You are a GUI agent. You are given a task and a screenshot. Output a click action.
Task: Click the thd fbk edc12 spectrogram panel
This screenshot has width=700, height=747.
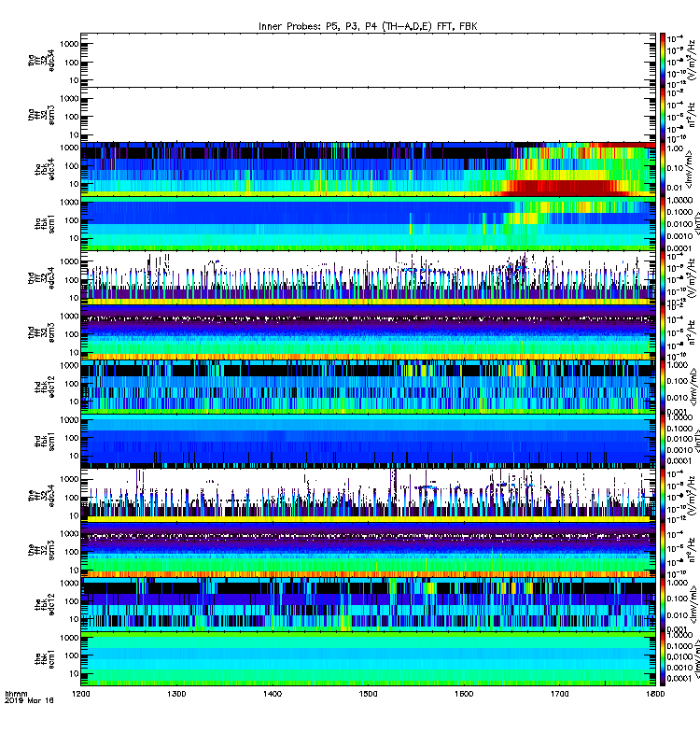click(368, 387)
